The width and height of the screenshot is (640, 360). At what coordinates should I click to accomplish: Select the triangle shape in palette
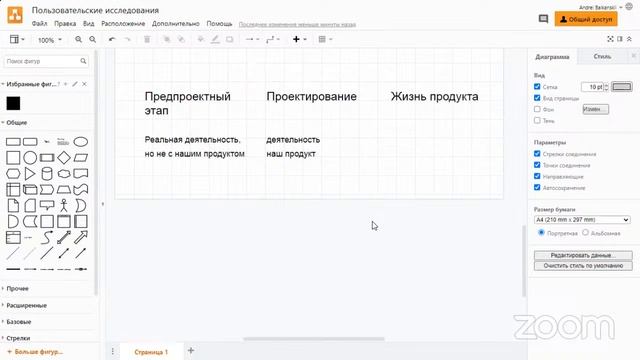tap(30, 173)
